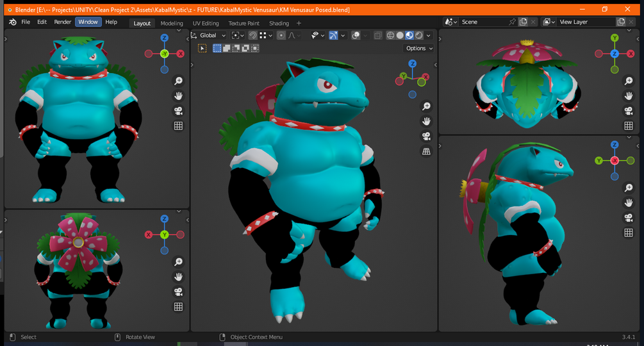
Task: Browse view layers with the layer icon
Action: click(x=549, y=22)
